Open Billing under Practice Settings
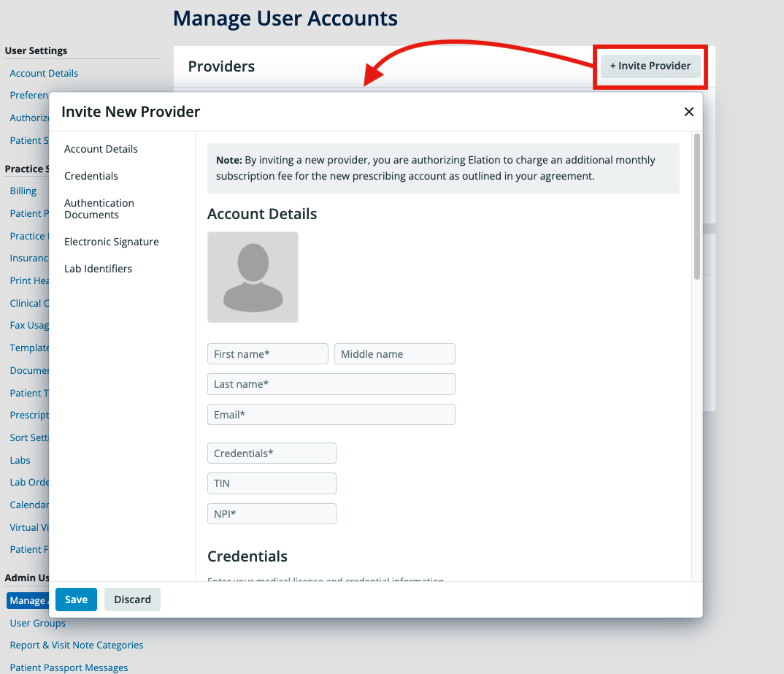The image size is (784, 674). (x=24, y=191)
